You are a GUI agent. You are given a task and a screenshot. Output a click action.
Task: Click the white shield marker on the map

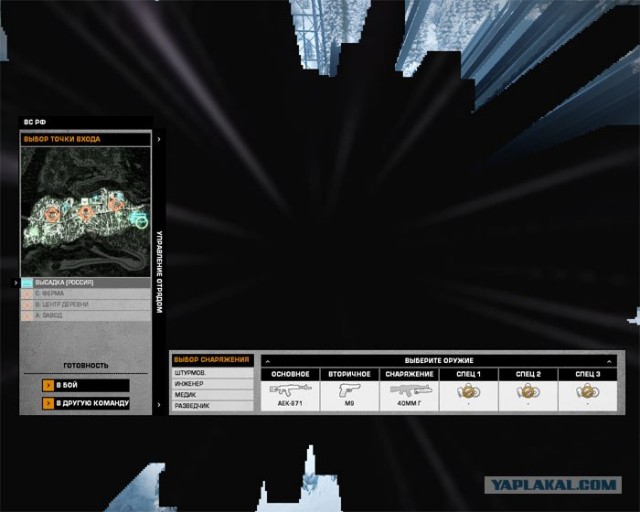tap(84, 201)
